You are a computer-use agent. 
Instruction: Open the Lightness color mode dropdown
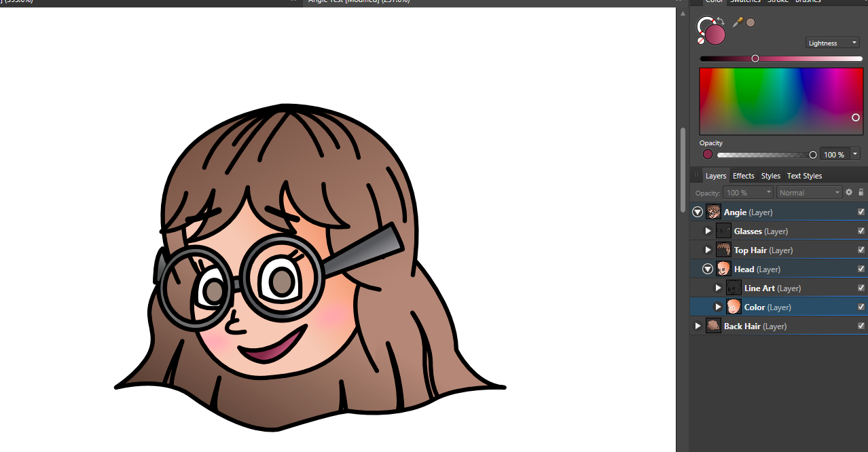pos(833,43)
